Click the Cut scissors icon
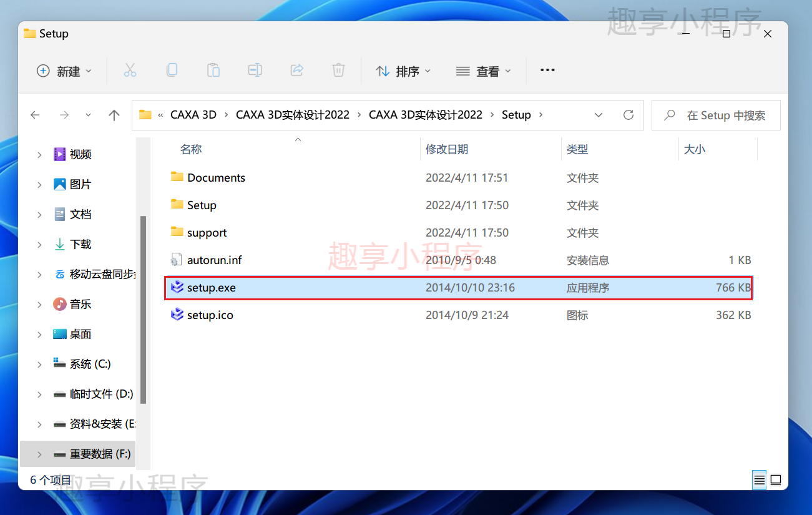 tap(130, 71)
